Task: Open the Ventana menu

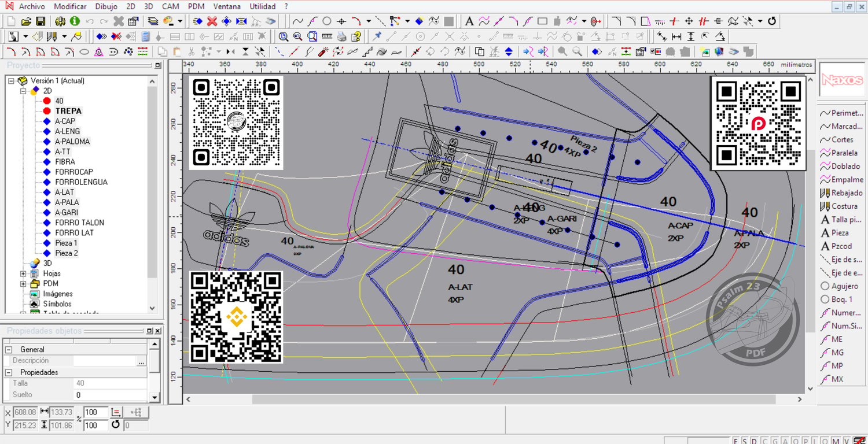Action: click(x=227, y=6)
